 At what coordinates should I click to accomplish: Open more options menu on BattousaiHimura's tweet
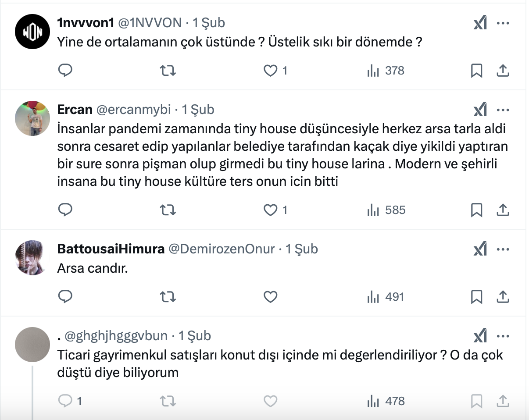(x=503, y=249)
